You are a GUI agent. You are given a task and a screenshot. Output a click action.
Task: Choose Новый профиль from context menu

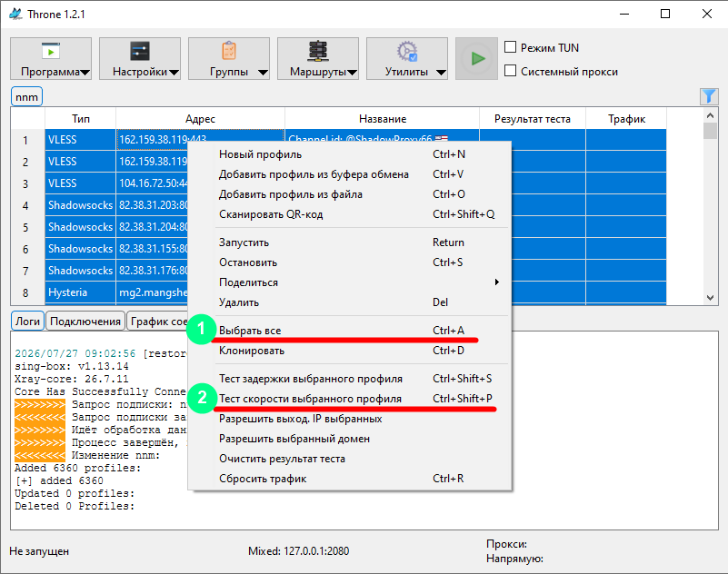click(x=349, y=154)
